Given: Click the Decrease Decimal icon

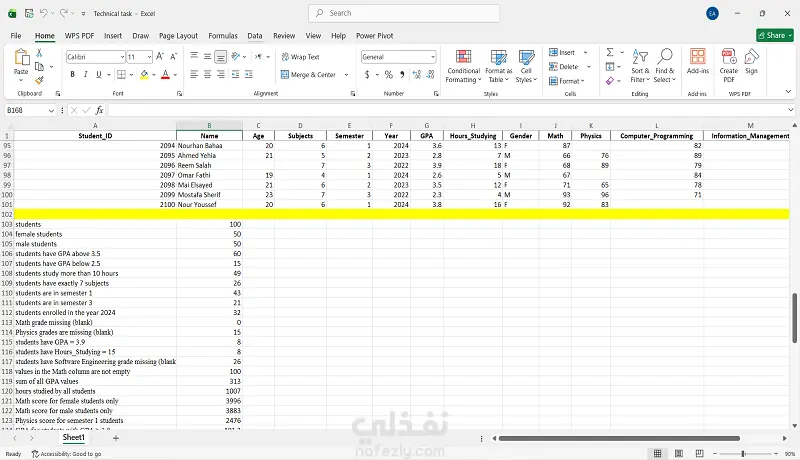Looking at the screenshot, I should pyautogui.click(x=430, y=75).
